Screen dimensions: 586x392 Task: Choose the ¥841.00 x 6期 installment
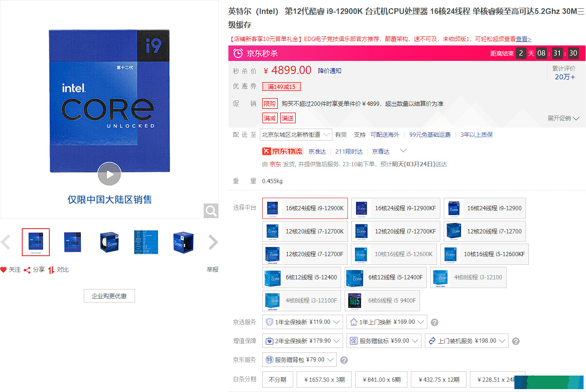tap(381, 379)
